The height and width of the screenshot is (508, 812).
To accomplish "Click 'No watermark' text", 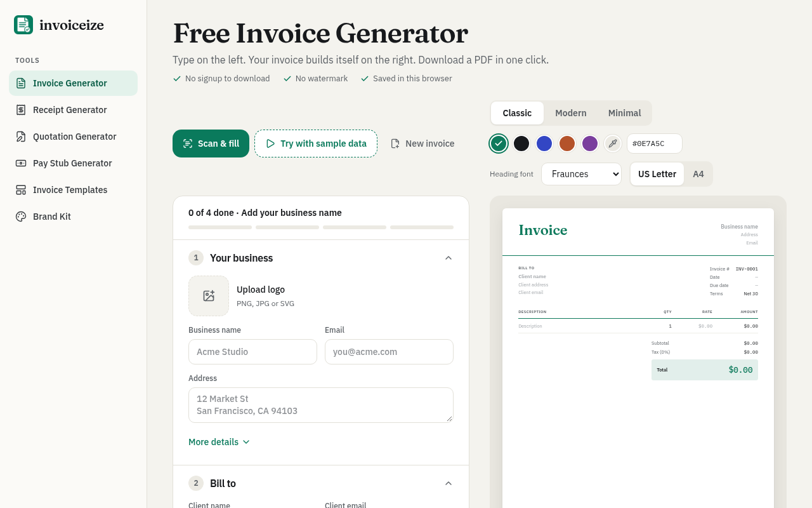I will pyautogui.click(x=322, y=79).
